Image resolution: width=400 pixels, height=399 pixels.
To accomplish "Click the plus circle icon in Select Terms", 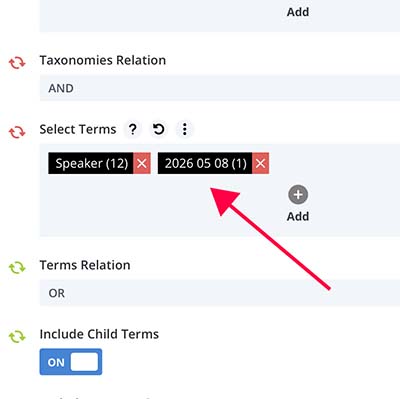I will click(298, 195).
